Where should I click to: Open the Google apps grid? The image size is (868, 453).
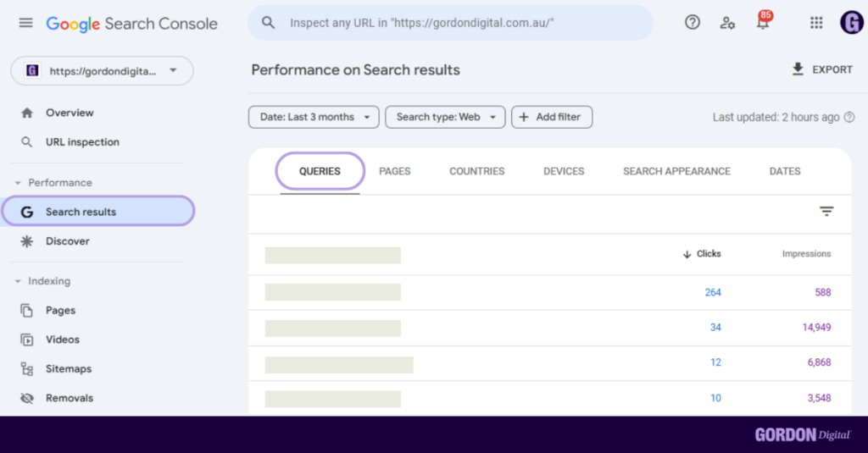click(816, 23)
